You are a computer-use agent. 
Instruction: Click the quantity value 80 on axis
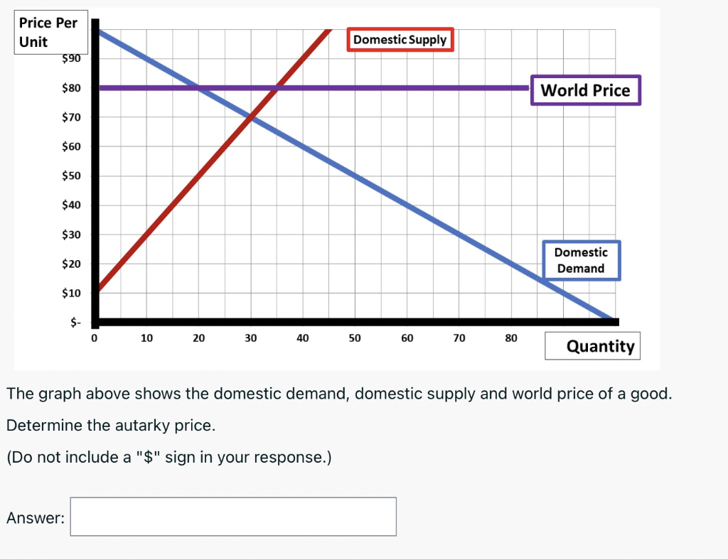(x=511, y=338)
